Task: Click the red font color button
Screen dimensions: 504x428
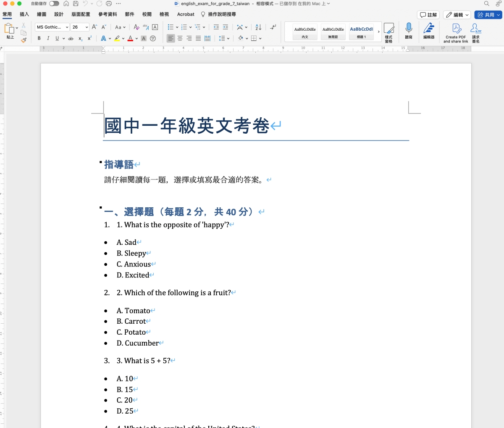Action: coord(130,38)
